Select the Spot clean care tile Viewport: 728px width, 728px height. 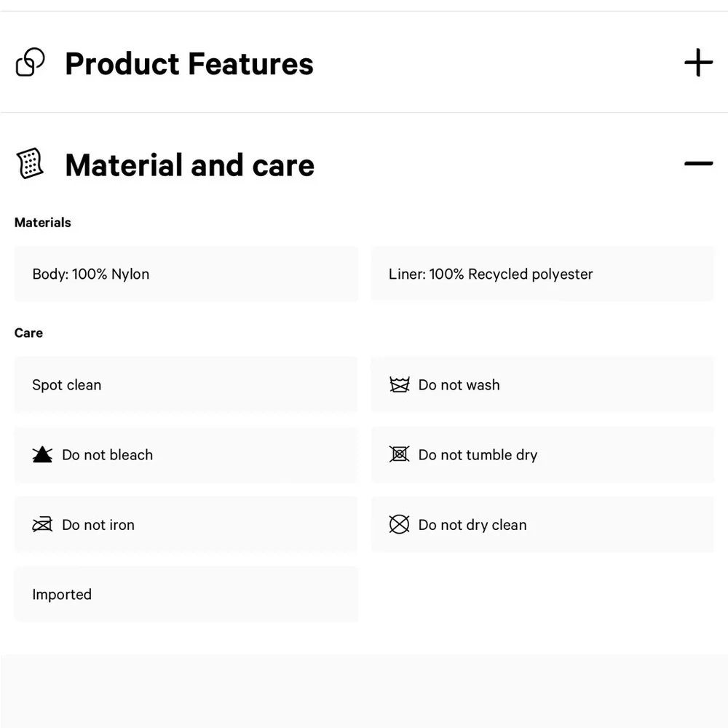click(186, 385)
